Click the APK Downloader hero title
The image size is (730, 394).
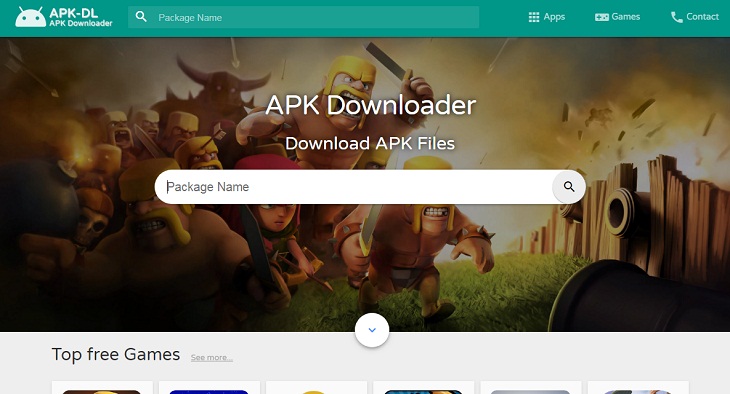(371, 105)
